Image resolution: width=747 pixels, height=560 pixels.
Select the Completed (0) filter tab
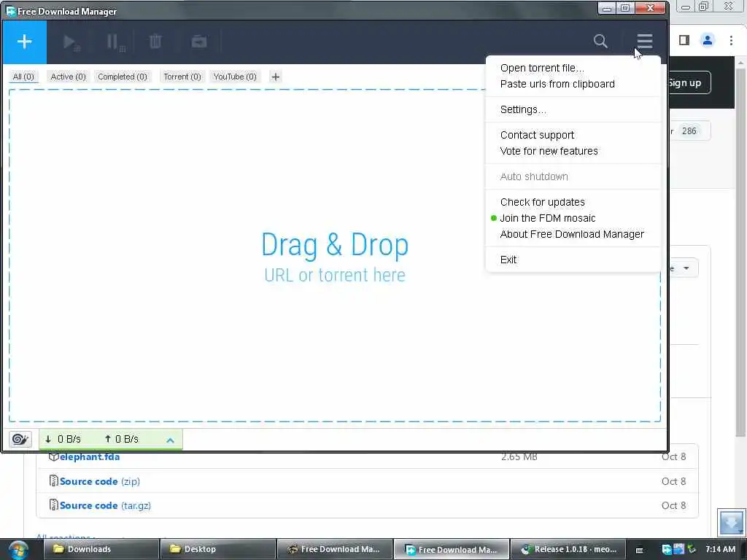click(x=123, y=77)
